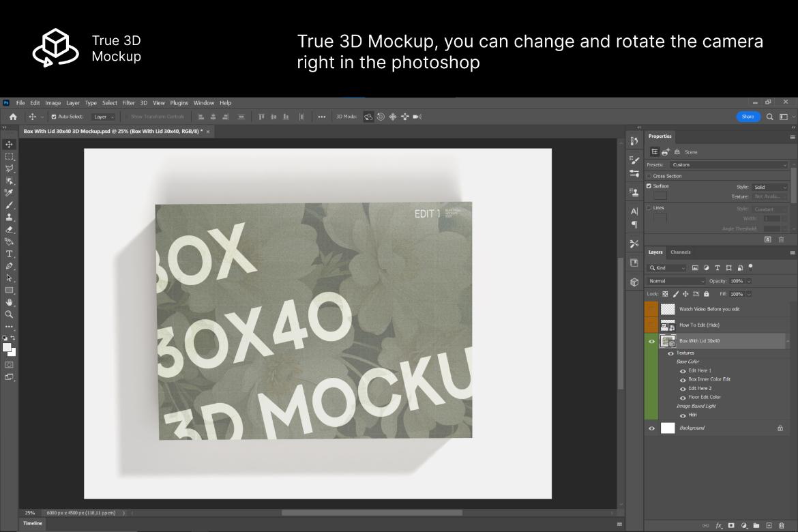Click the How To Edit (Hide) layer thumbnail
Image resolution: width=798 pixels, height=532 pixels.
pos(668,325)
